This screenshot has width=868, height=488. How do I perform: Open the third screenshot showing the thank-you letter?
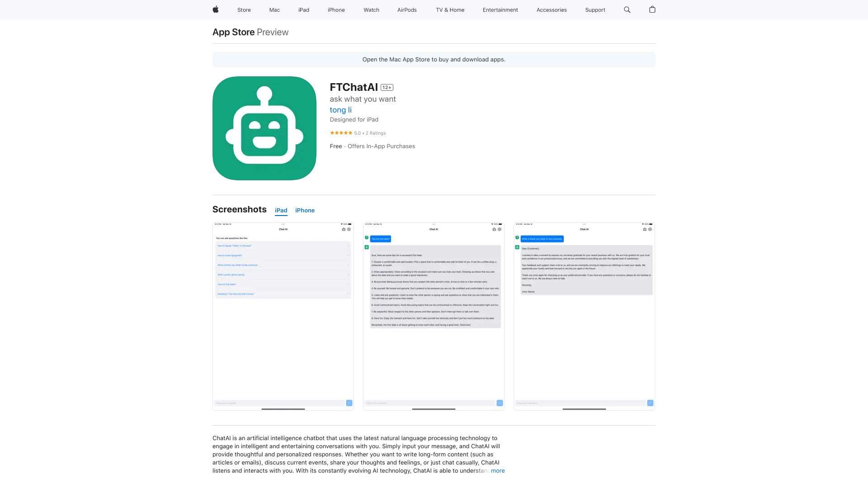pyautogui.click(x=584, y=315)
